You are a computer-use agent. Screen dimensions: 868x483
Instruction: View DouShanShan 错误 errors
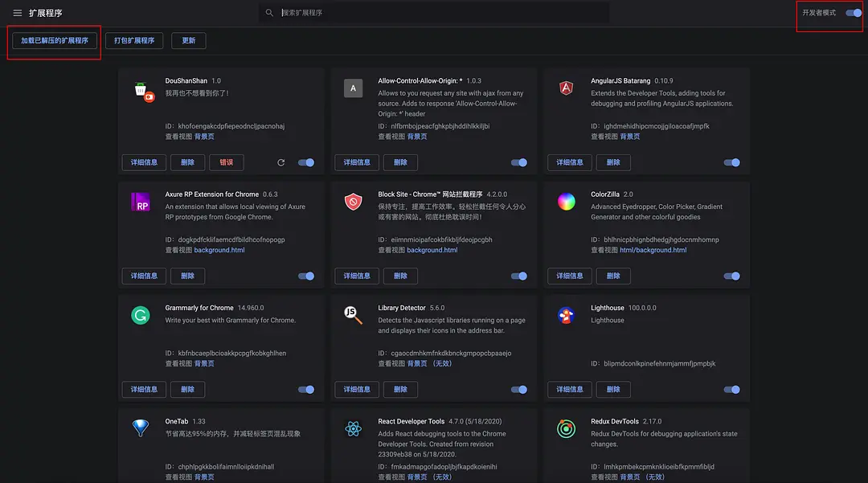point(227,162)
